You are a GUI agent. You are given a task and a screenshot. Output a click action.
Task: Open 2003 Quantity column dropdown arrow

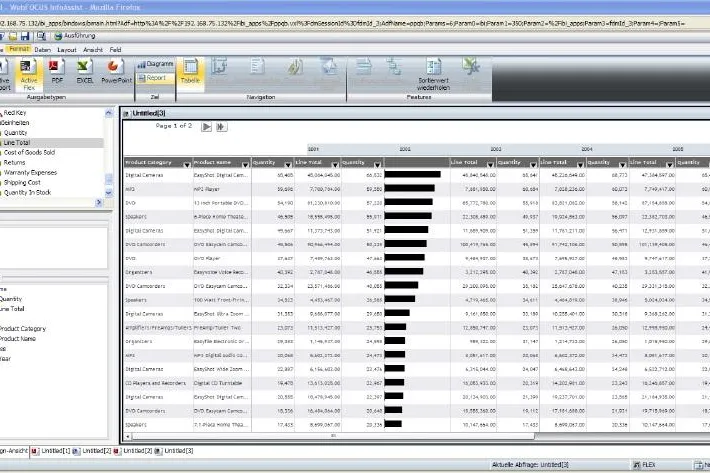click(533, 165)
